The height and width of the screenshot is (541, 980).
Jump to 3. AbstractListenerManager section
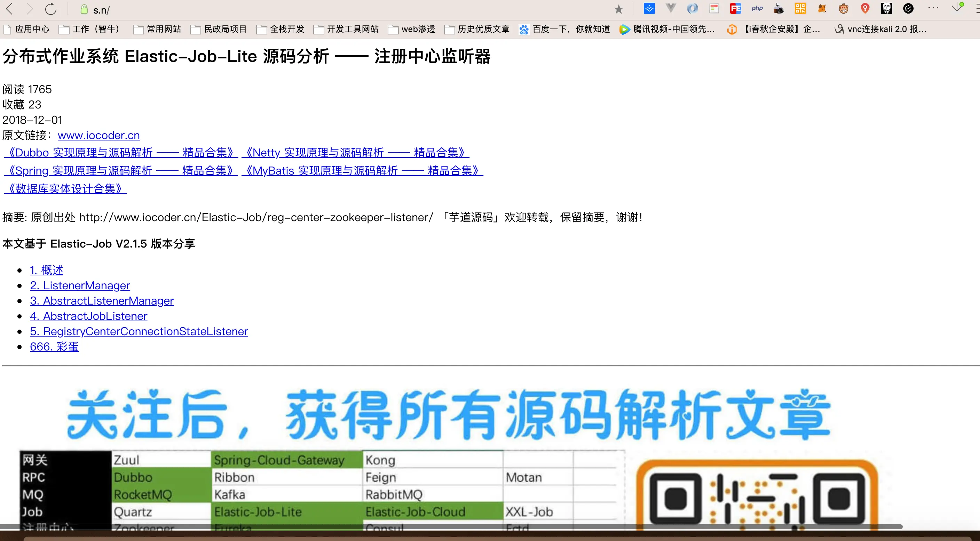[102, 301]
